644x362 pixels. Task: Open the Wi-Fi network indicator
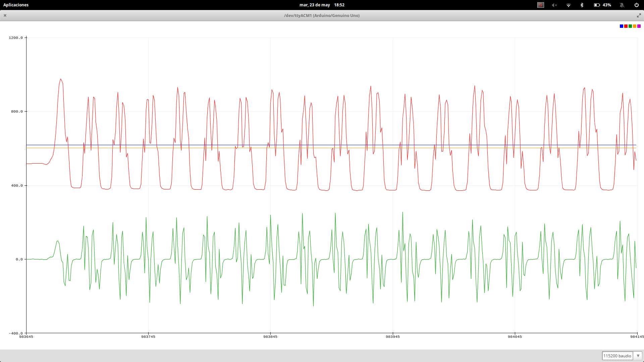click(569, 5)
